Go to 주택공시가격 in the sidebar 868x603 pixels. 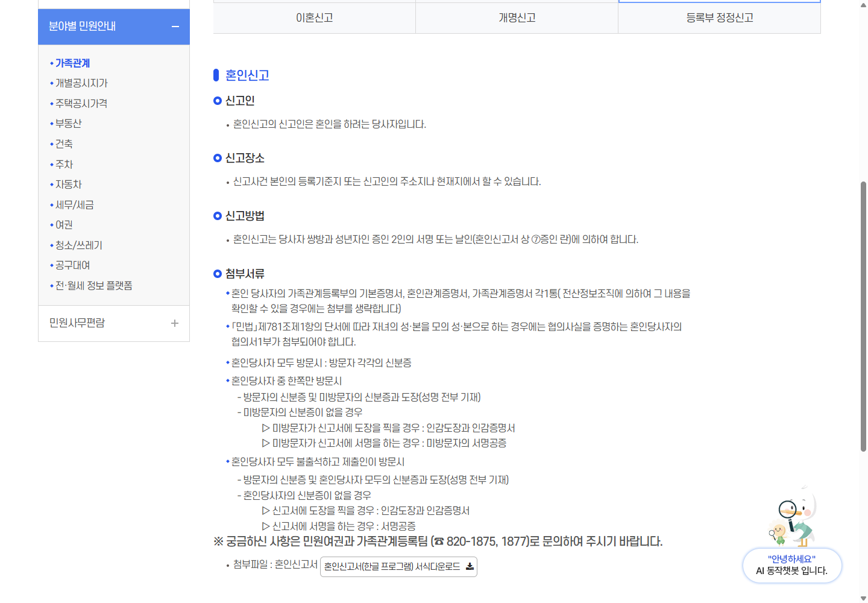coord(81,103)
